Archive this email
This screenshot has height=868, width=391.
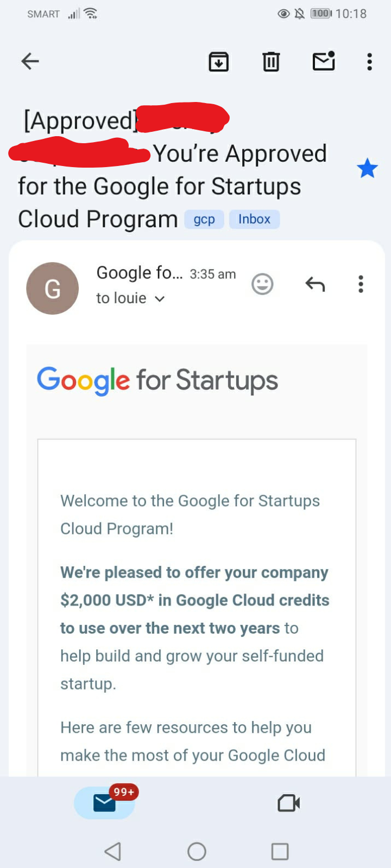219,62
